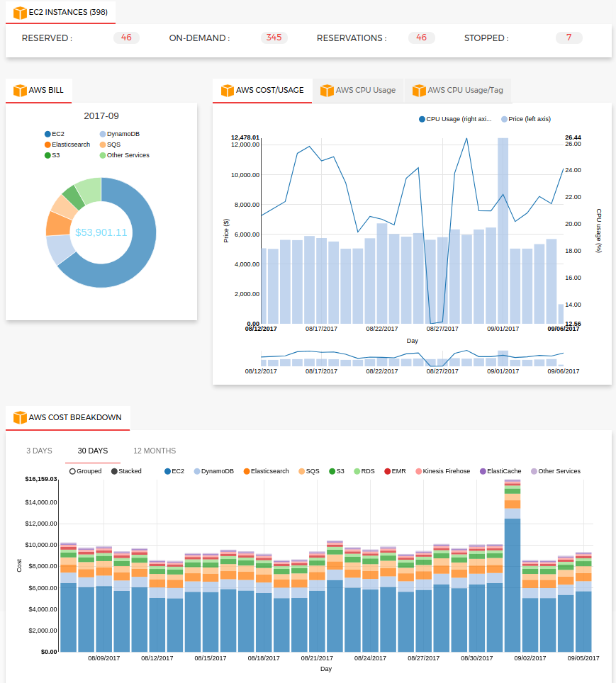616x683 pixels.
Task: Click the AWS CPU Usage tab icon
Action: pos(327,91)
